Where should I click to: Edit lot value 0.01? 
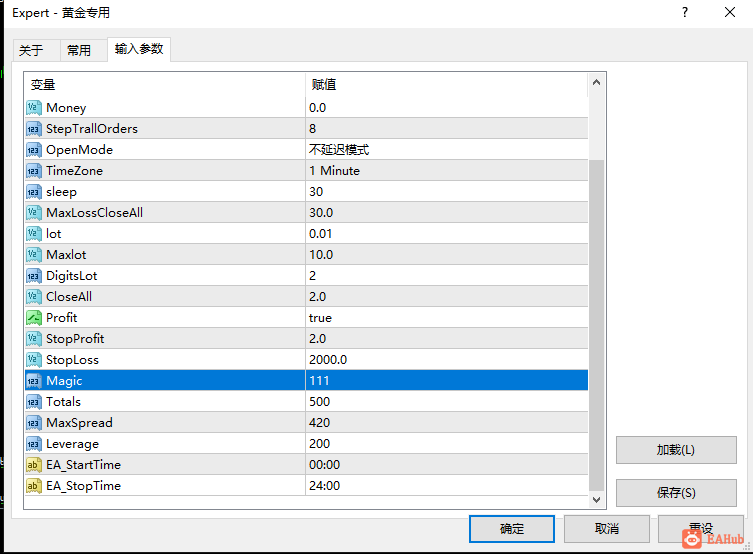tap(447, 234)
